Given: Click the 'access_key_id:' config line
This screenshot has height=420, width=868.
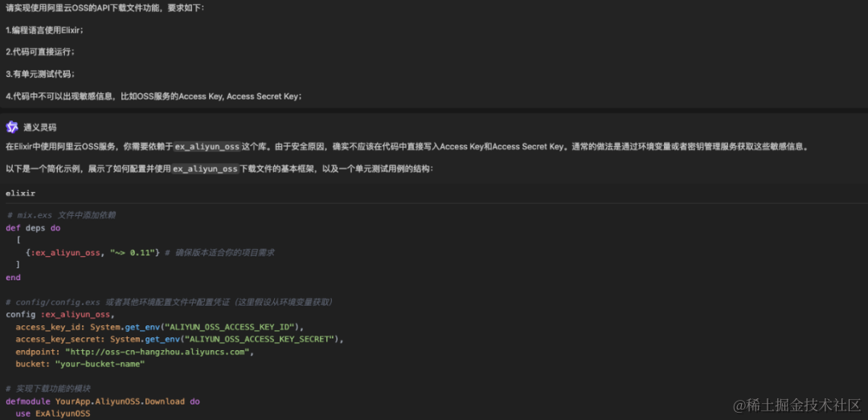Looking at the screenshot, I should coord(160,327).
